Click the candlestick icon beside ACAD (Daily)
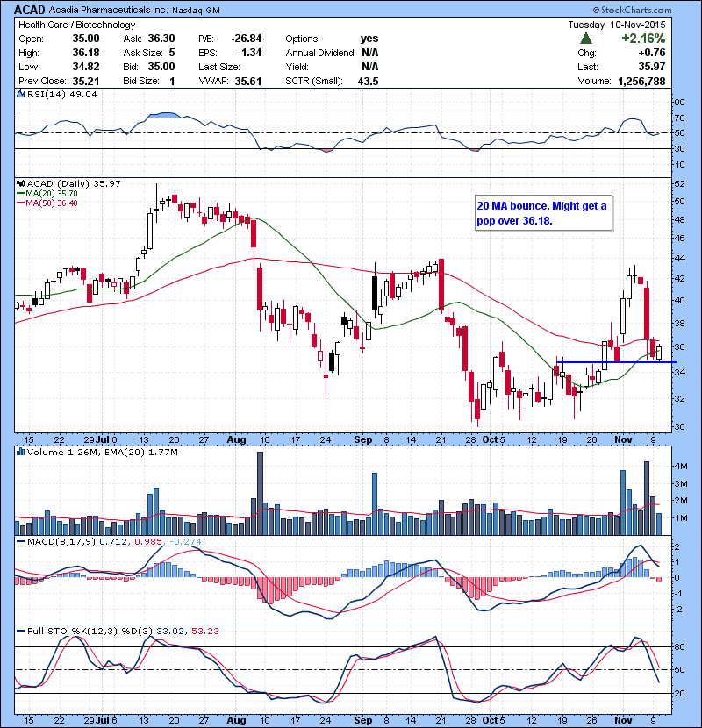 20,183
